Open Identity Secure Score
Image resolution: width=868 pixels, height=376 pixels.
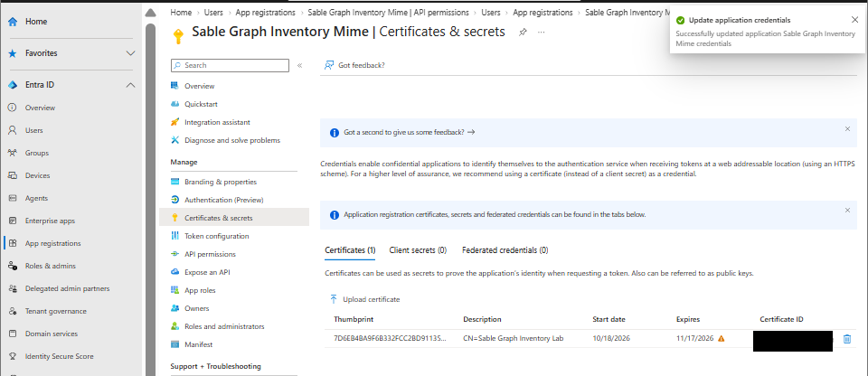click(59, 357)
